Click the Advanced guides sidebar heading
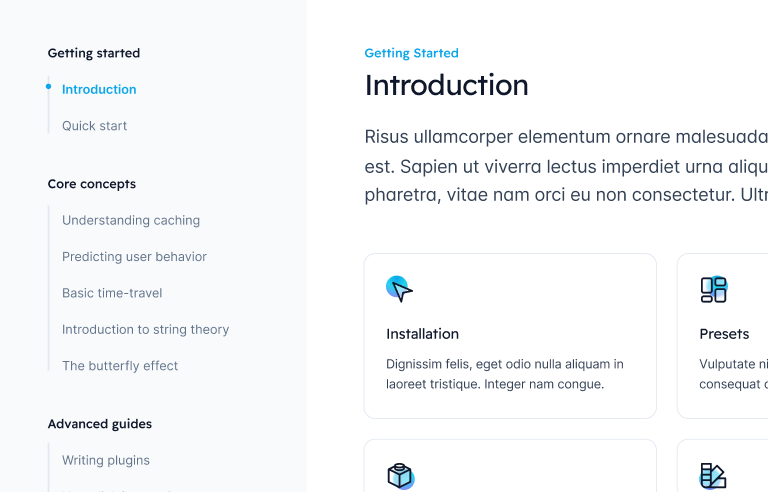 [100, 424]
